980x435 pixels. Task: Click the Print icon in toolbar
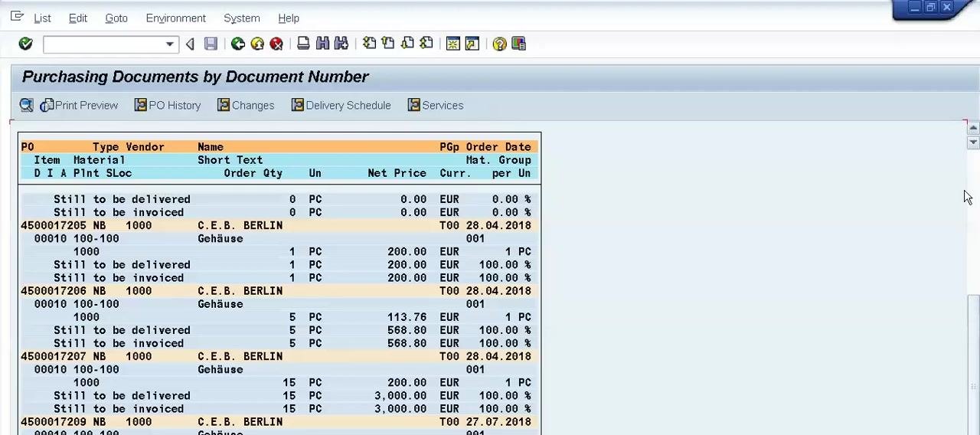pos(303,44)
